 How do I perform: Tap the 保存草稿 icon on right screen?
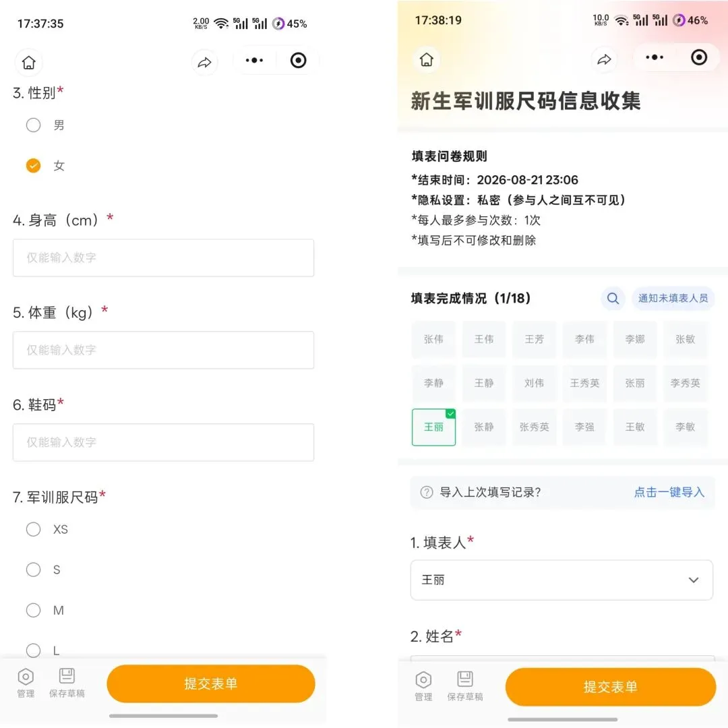[x=464, y=686]
